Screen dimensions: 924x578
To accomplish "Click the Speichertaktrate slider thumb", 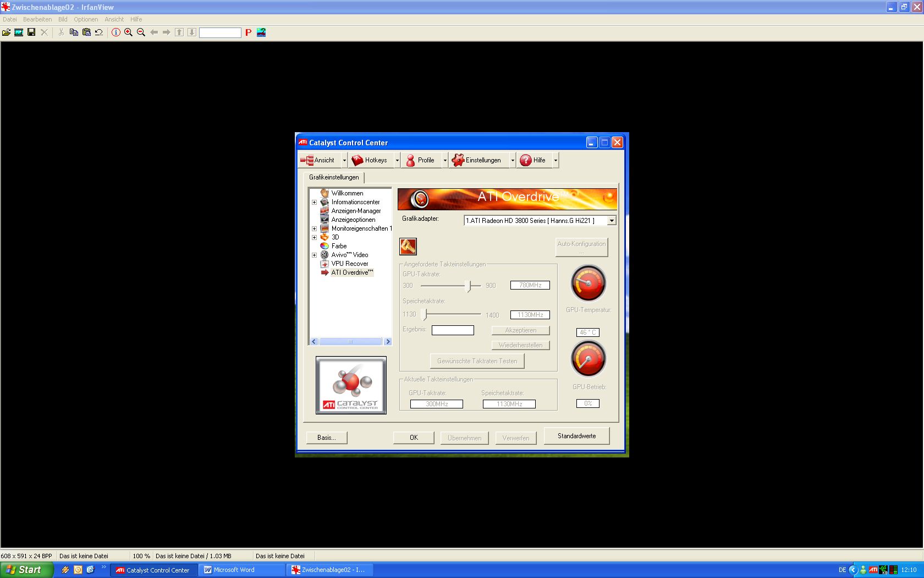I will coord(424,315).
